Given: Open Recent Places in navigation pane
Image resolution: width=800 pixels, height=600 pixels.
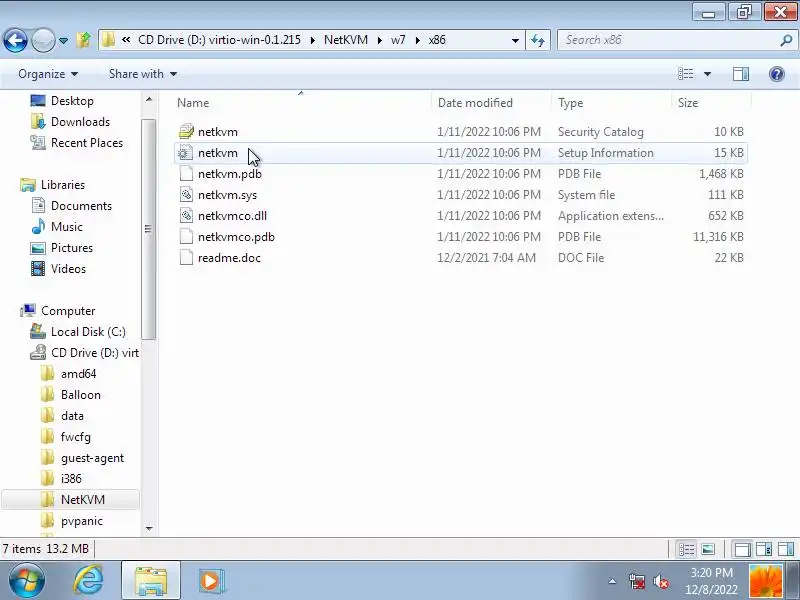Looking at the screenshot, I should click(x=87, y=142).
